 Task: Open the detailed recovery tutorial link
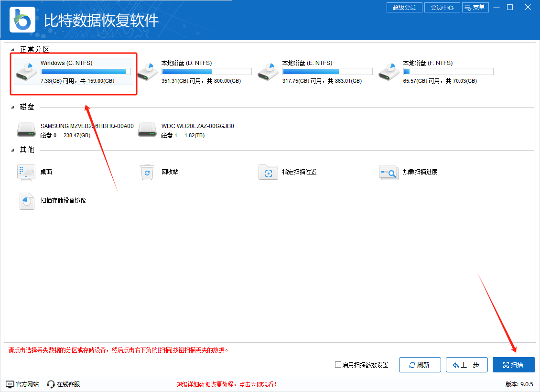pos(226,384)
